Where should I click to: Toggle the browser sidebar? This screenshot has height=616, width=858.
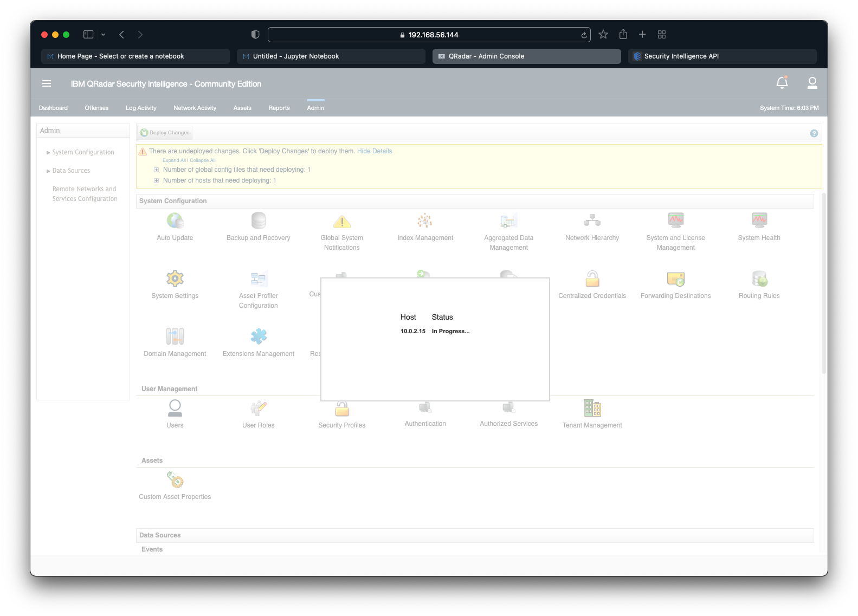click(88, 35)
